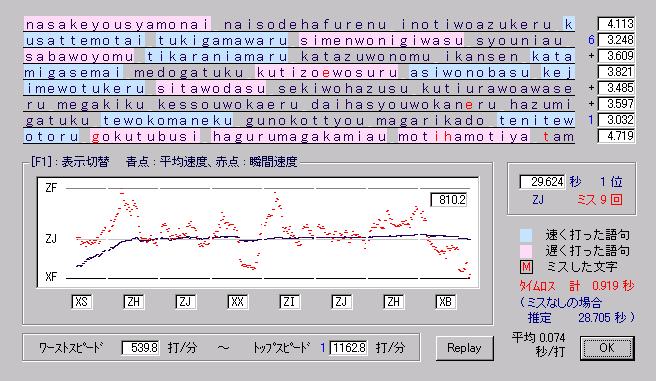
Task: Click the 29.624 seconds total time field
Action: [x=542, y=182]
